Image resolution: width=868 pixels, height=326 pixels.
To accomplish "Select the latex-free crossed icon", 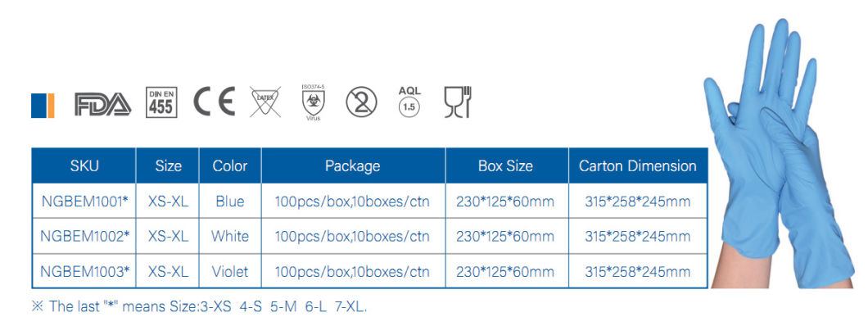I will tap(265, 102).
